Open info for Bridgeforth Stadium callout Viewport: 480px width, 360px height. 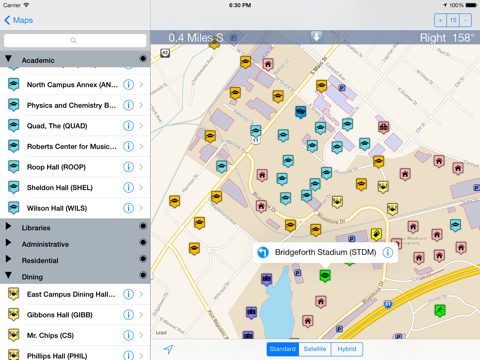click(388, 252)
